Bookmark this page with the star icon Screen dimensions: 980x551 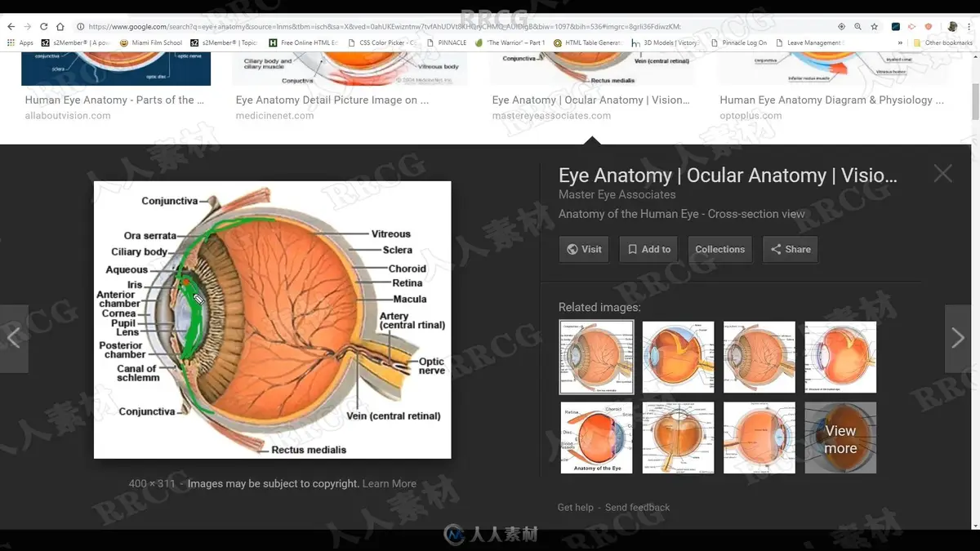click(x=874, y=27)
